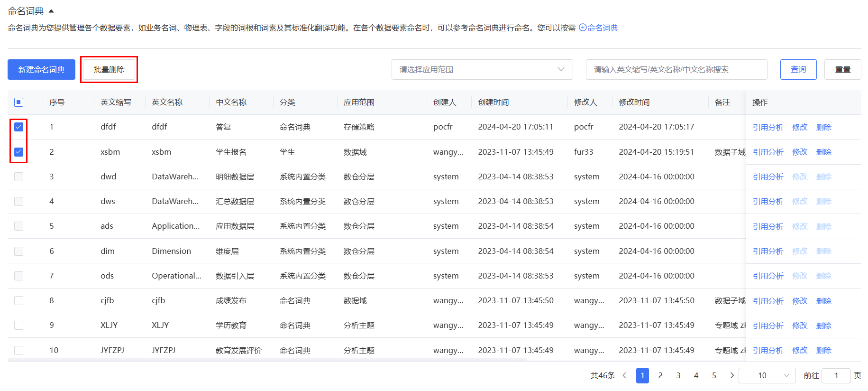Click the fur33 modifier cell
Image resolution: width=868 pixels, height=391 pixels.
coord(584,152)
